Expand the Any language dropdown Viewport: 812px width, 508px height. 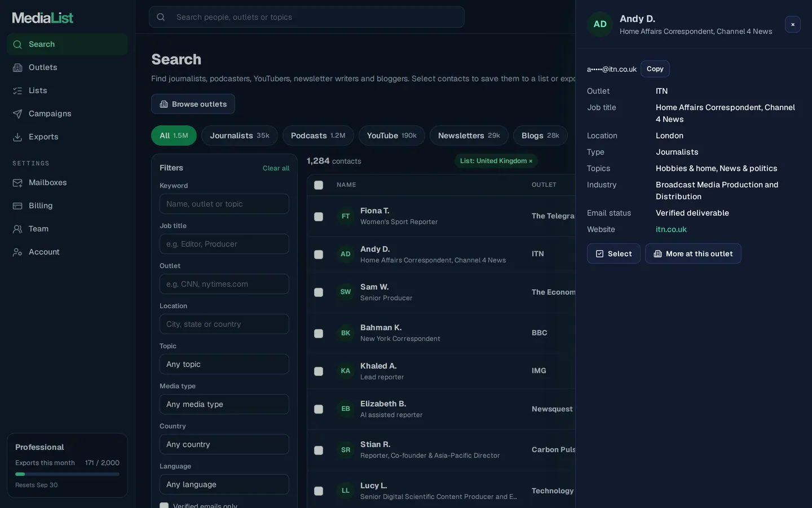(224, 484)
